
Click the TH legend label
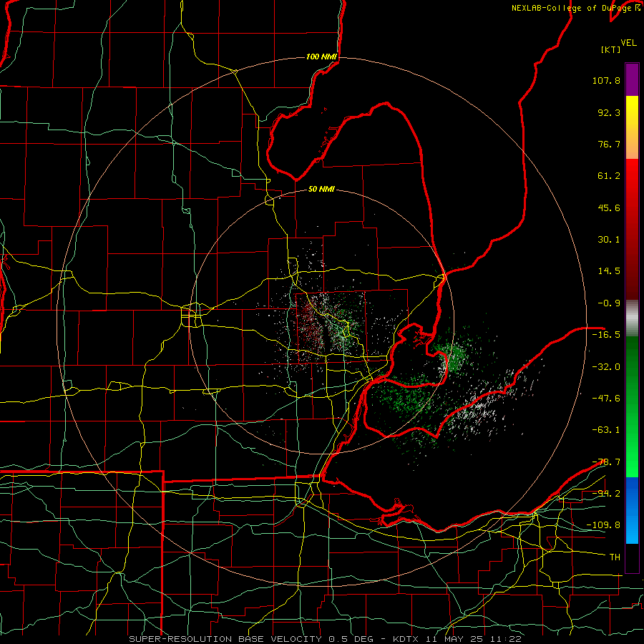point(615,557)
